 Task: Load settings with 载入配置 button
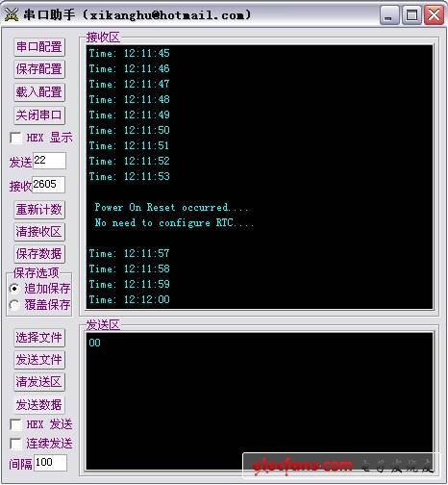click(39, 92)
